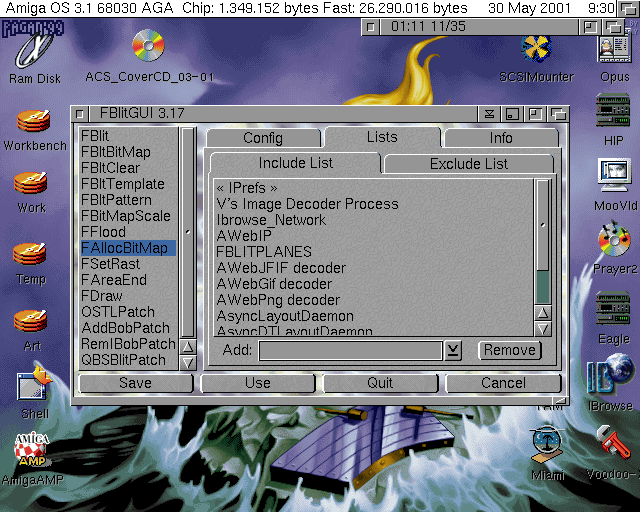Click the Use button
The width and height of the screenshot is (640, 512).
[x=258, y=383]
